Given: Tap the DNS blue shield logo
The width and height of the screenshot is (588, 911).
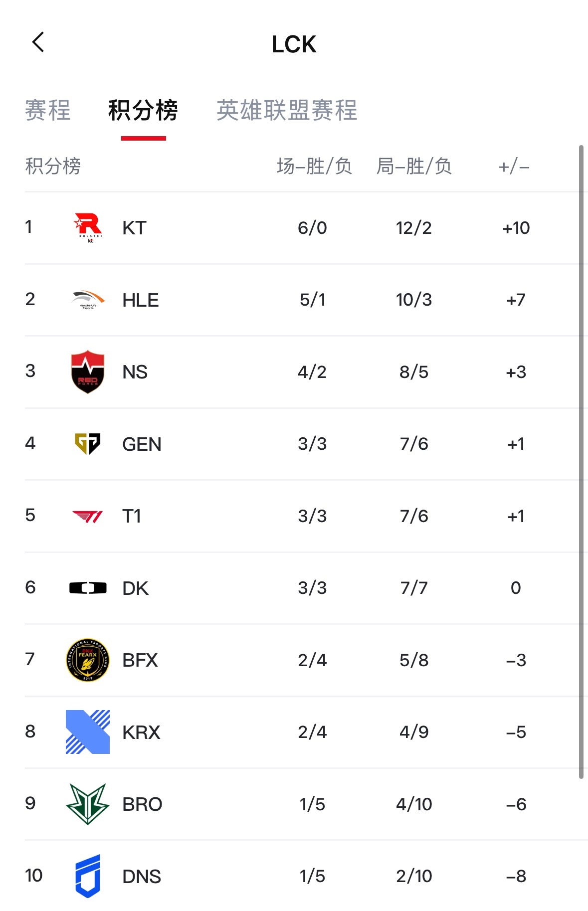Looking at the screenshot, I should pos(88,876).
